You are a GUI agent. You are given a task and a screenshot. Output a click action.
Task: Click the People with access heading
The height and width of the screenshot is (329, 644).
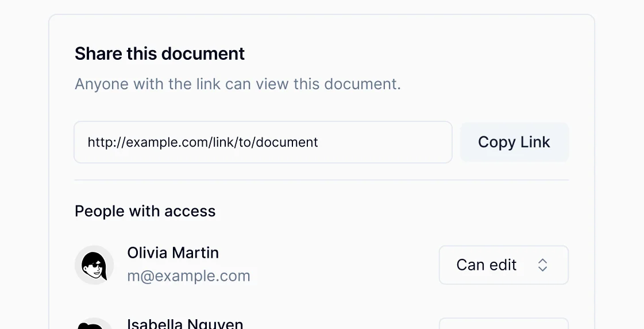(x=145, y=212)
